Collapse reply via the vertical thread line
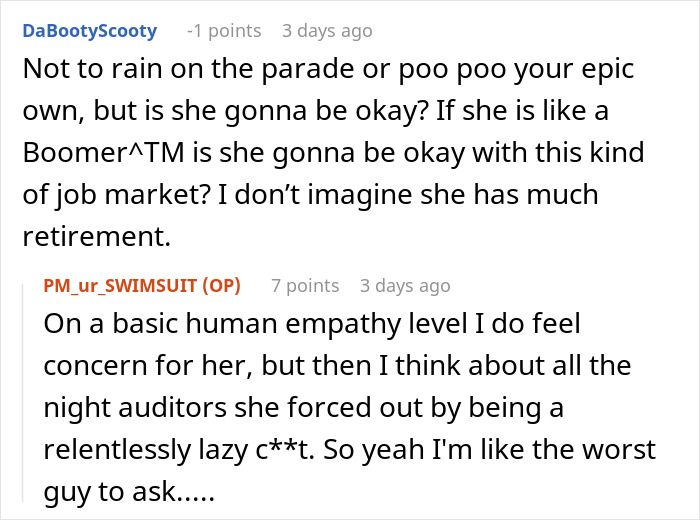This screenshot has width=700, height=520. tap(23, 393)
